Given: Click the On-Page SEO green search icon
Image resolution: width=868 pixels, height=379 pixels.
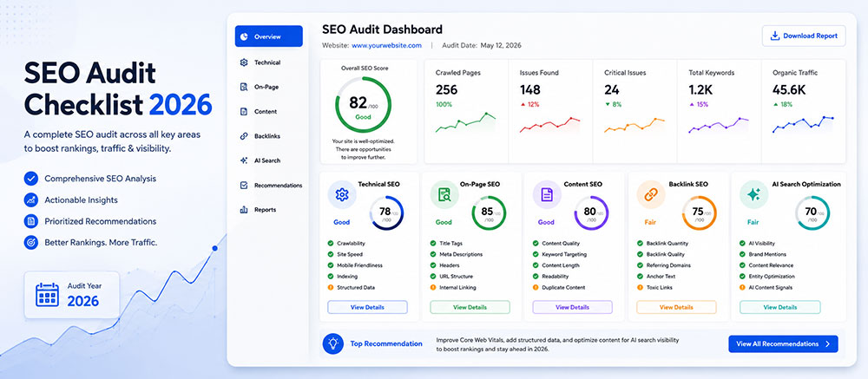Looking at the screenshot, I should click(444, 195).
